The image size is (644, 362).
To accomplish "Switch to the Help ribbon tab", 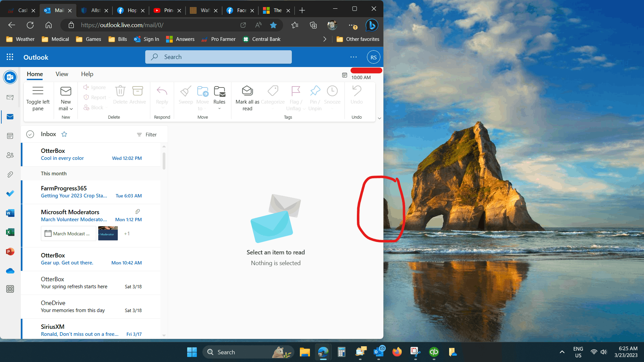I will point(87,74).
